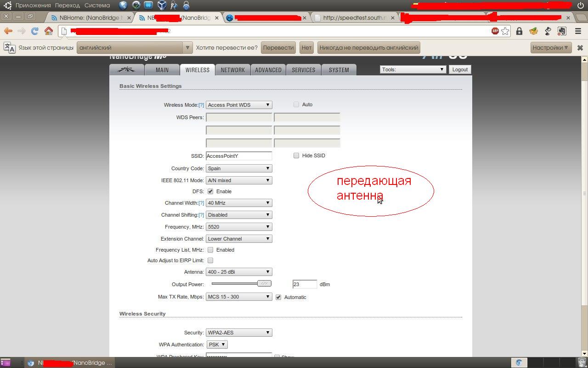Screen dimensions: 588x368
Task: Reload the current page
Action: 34,31
